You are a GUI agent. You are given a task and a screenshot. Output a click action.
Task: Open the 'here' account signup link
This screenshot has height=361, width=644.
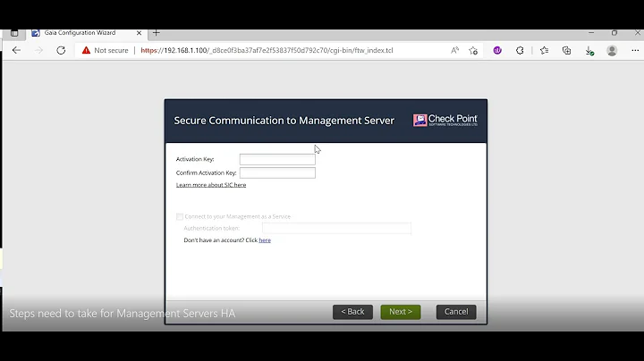point(265,240)
